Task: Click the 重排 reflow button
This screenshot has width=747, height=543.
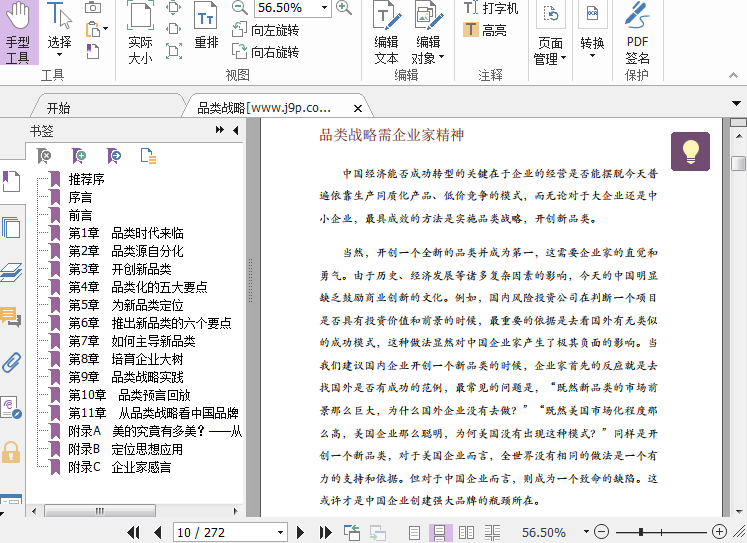Action: point(206,25)
